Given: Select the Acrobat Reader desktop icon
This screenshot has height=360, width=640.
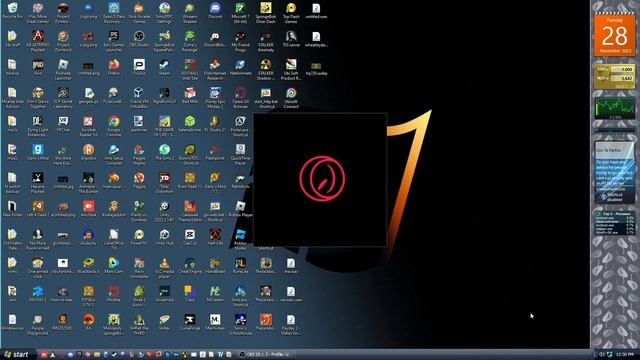Looking at the screenshot, I should (x=88, y=126).
